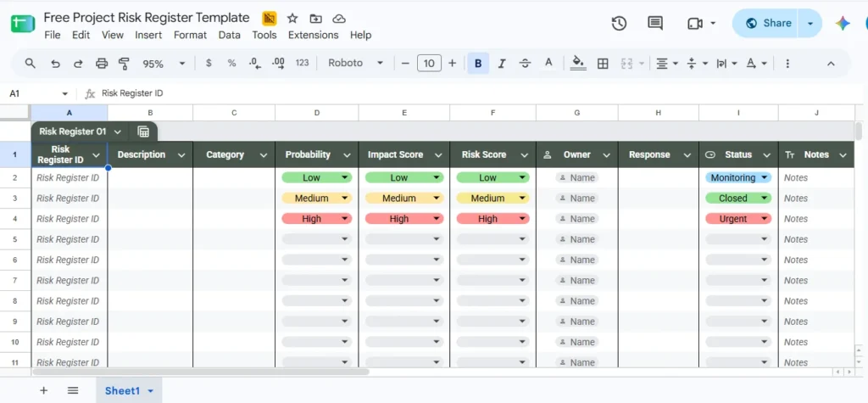Decrease font size with minus button
This screenshot has height=403, width=868.
[x=405, y=63]
